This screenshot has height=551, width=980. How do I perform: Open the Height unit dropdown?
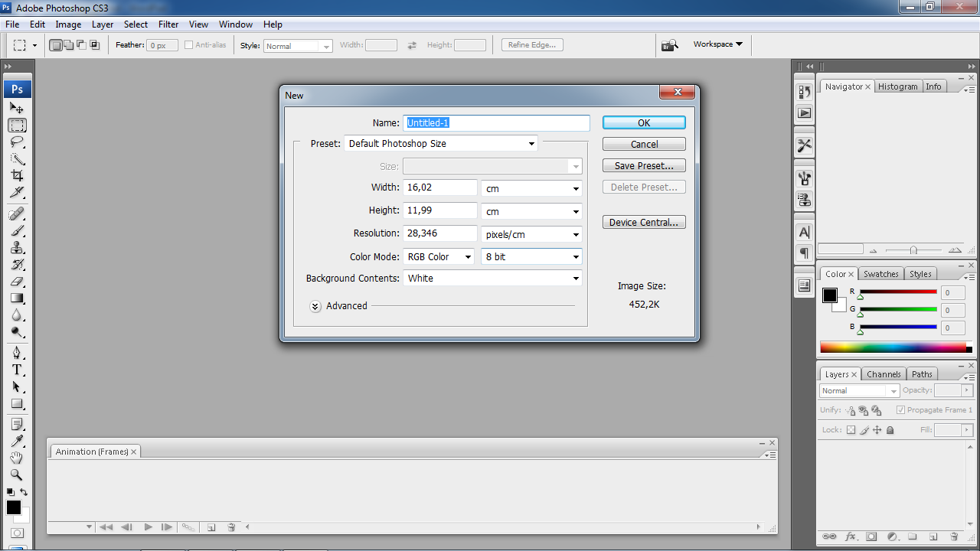[531, 211]
